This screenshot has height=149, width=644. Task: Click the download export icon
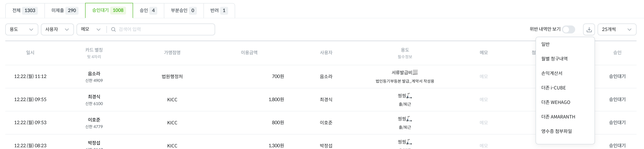(589, 29)
